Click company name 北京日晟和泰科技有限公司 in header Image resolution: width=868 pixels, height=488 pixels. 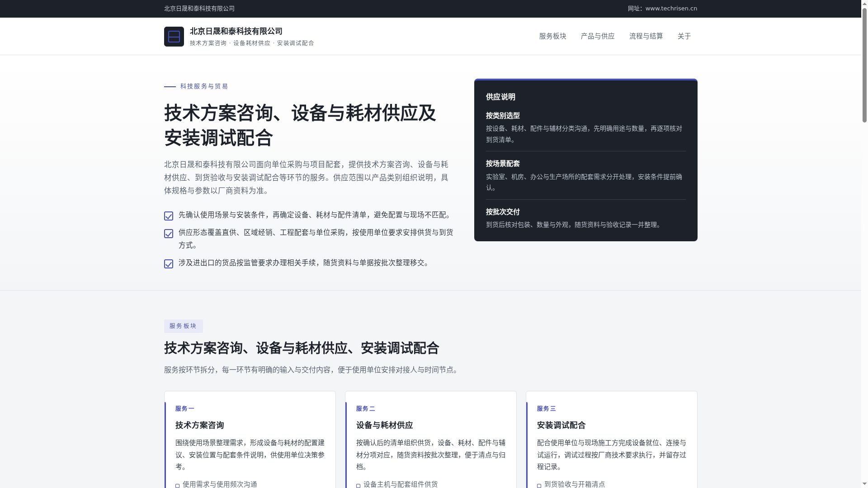[x=236, y=31]
